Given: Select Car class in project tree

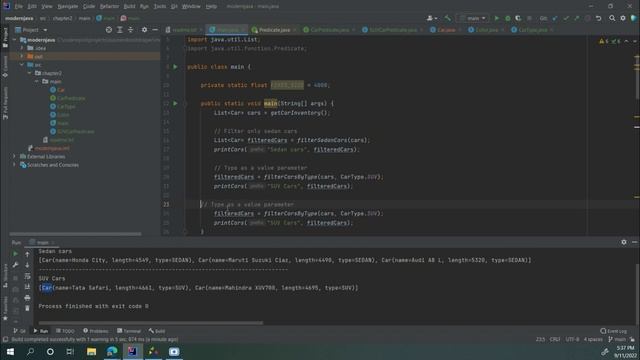Looking at the screenshot, I should coord(57,90).
